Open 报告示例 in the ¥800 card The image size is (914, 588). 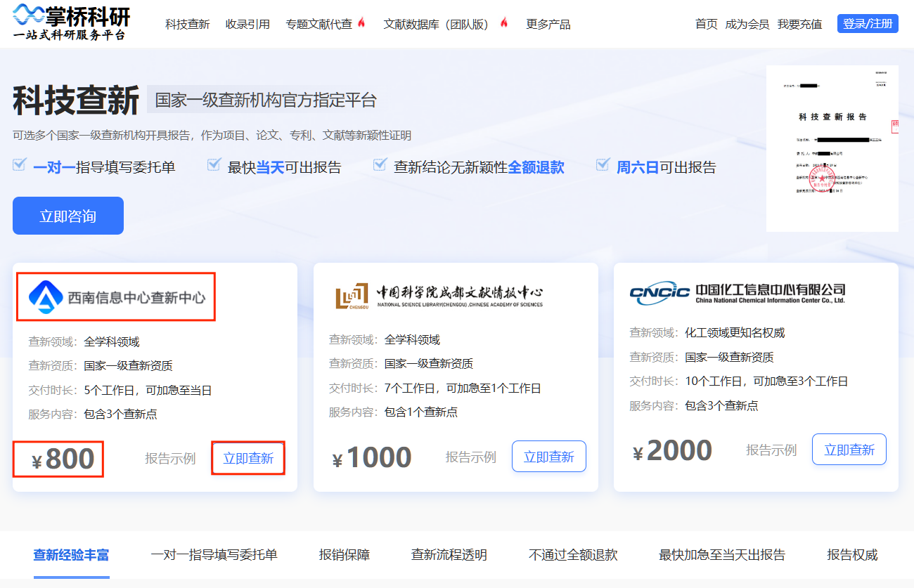[170, 459]
